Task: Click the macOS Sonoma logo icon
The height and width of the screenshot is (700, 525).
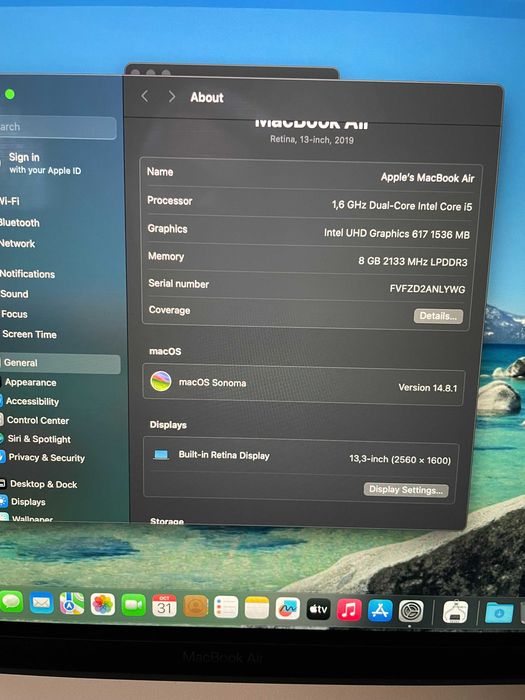Action: click(161, 381)
